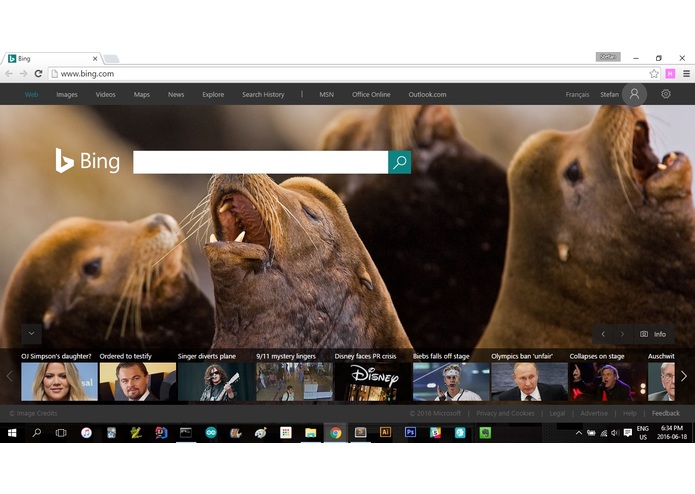Open Ordered to testify news thumbnail
Viewport: 695px width, 494px height.
tap(138, 381)
